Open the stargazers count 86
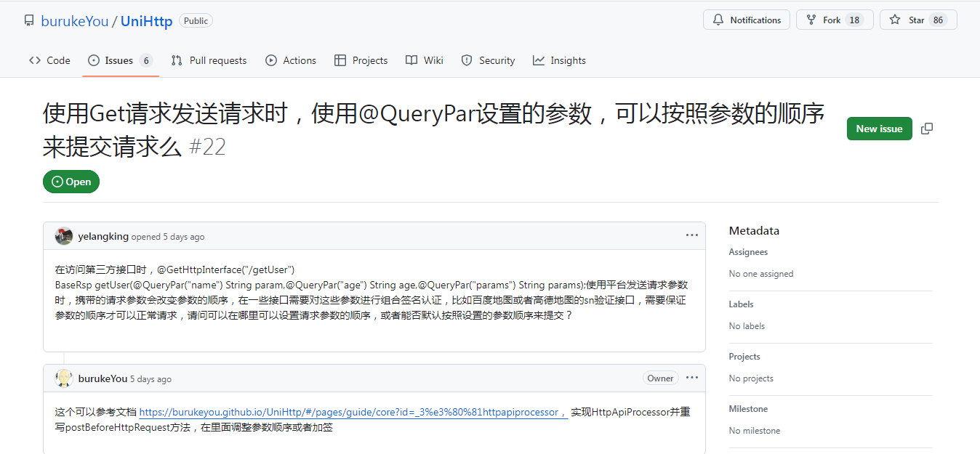 [939, 20]
